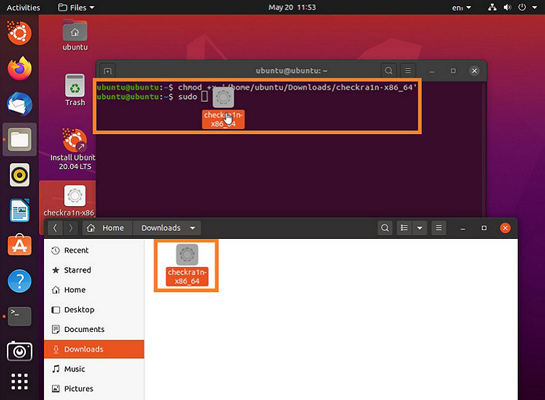Open Firefox from the dock
545x400 pixels.
click(20, 68)
